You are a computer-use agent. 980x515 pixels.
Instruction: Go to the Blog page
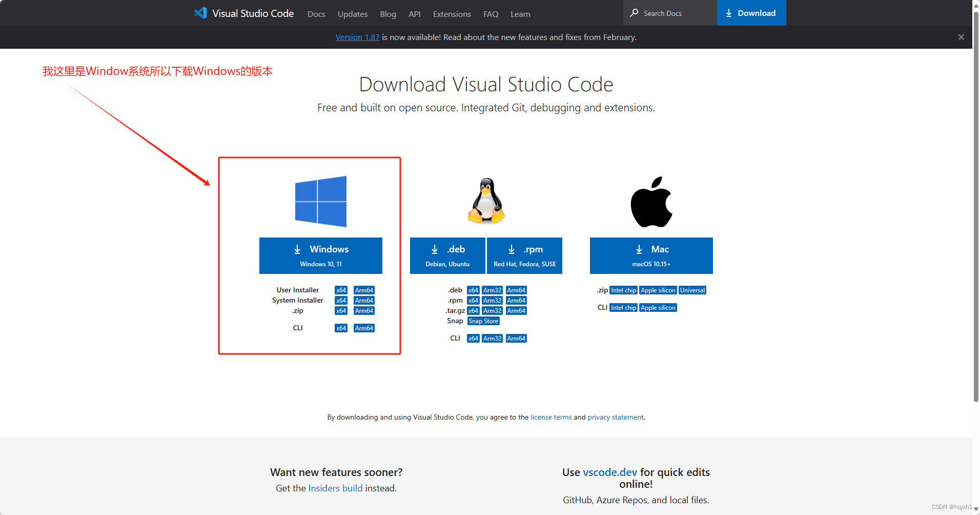[388, 14]
